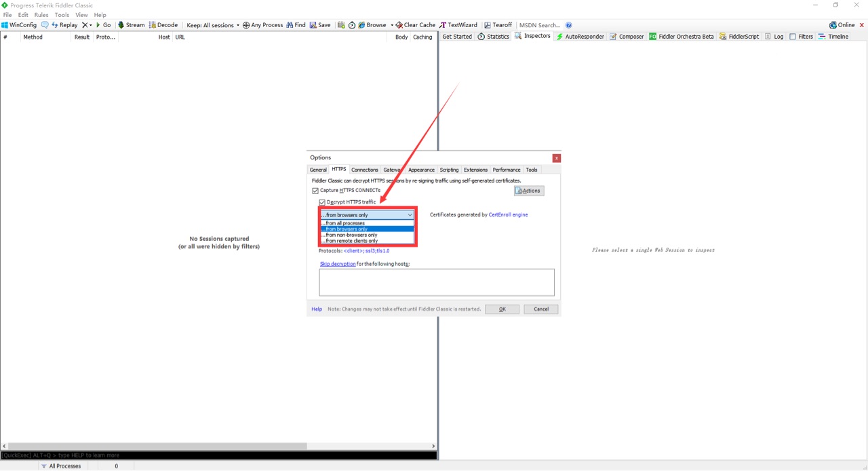Switch to the Timeline tab
The image size is (868, 471).
click(833, 37)
